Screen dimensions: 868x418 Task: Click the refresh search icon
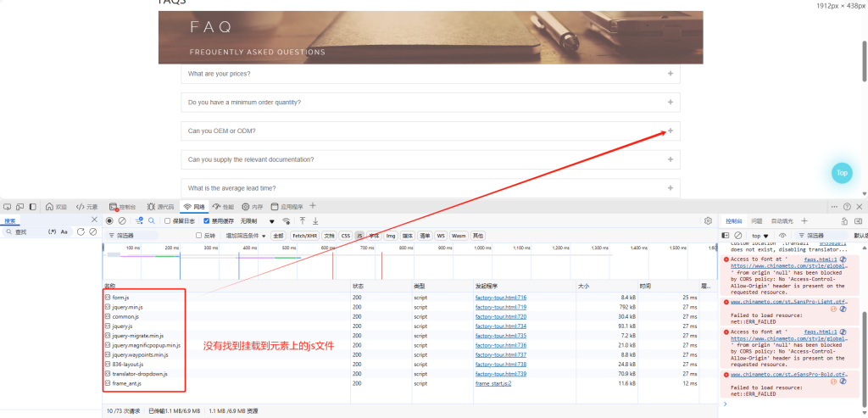tap(81, 232)
